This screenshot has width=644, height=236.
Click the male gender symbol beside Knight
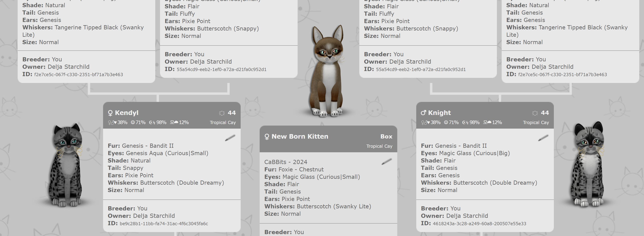point(423,113)
